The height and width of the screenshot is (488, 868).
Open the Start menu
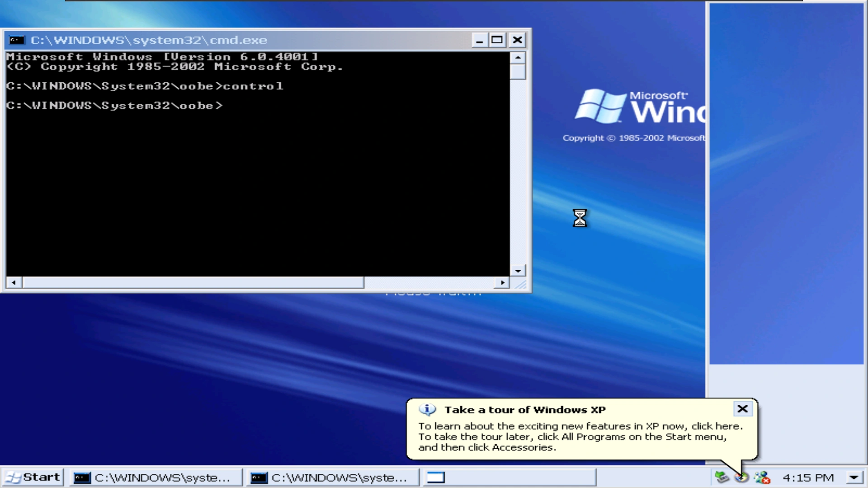pyautogui.click(x=33, y=477)
